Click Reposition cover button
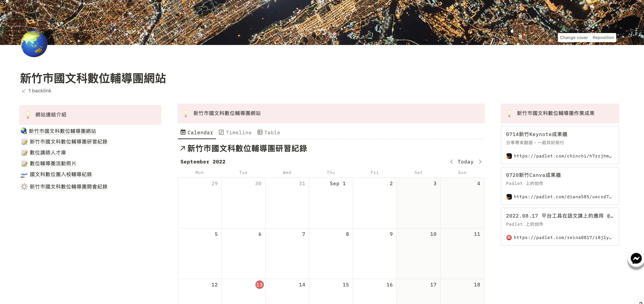Image resolution: width=644 pixels, height=304 pixels. click(x=603, y=37)
